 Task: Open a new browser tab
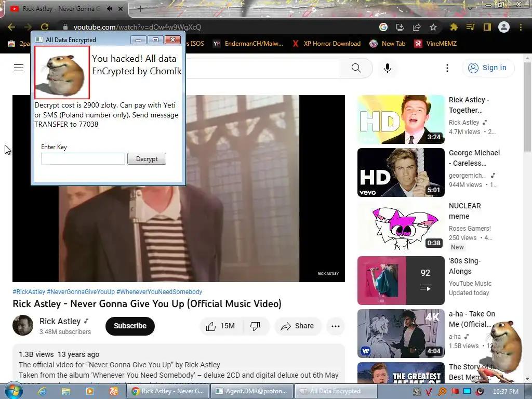140,9
